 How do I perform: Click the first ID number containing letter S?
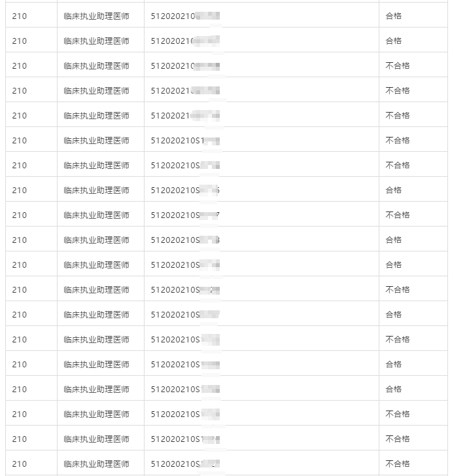coord(184,140)
